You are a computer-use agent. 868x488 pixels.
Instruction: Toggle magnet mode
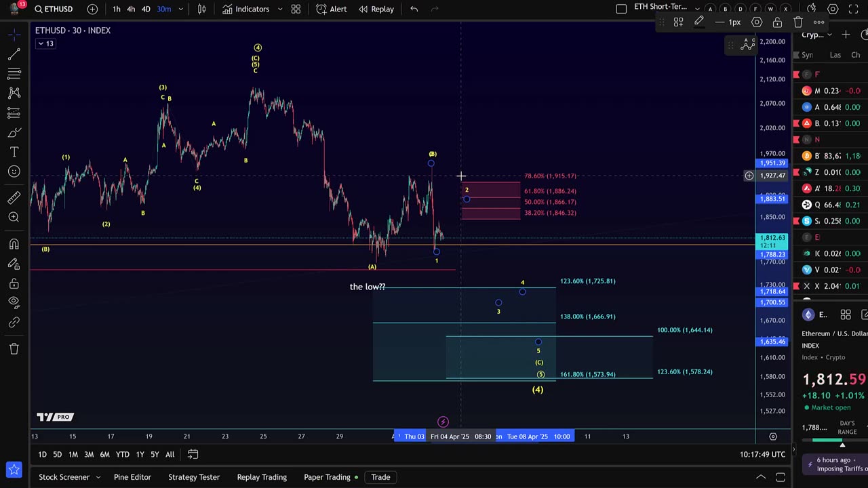coord(14,244)
